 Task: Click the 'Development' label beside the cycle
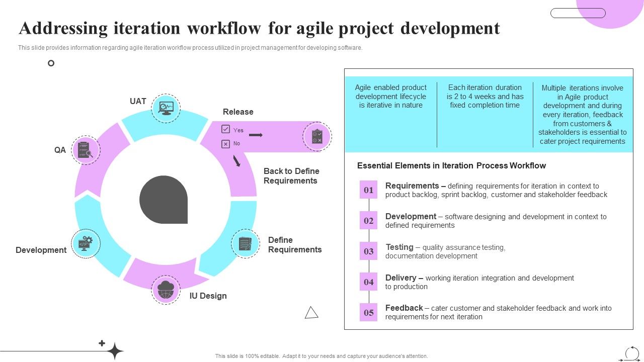pyautogui.click(x=41, y=250)
